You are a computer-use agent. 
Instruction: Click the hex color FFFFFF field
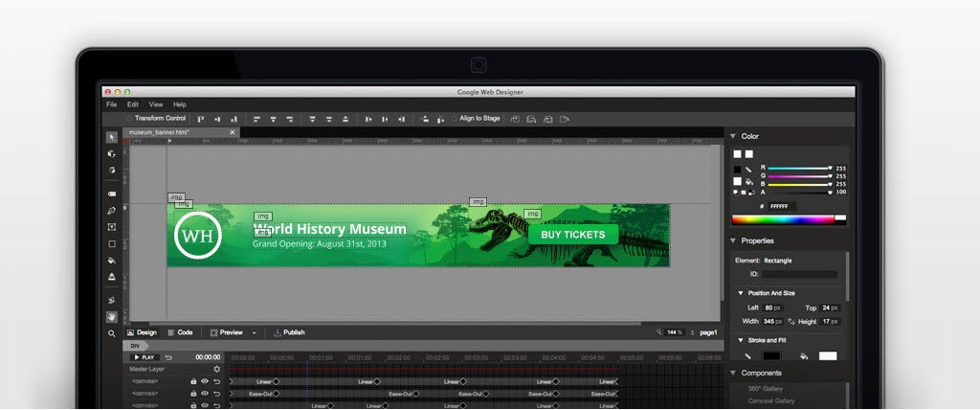coord(782,206)
